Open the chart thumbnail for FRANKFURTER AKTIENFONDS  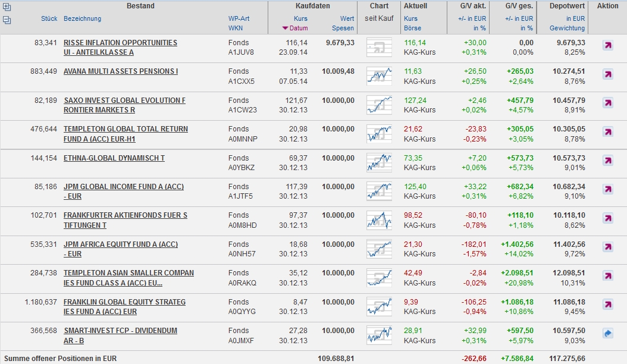[379, 219]
